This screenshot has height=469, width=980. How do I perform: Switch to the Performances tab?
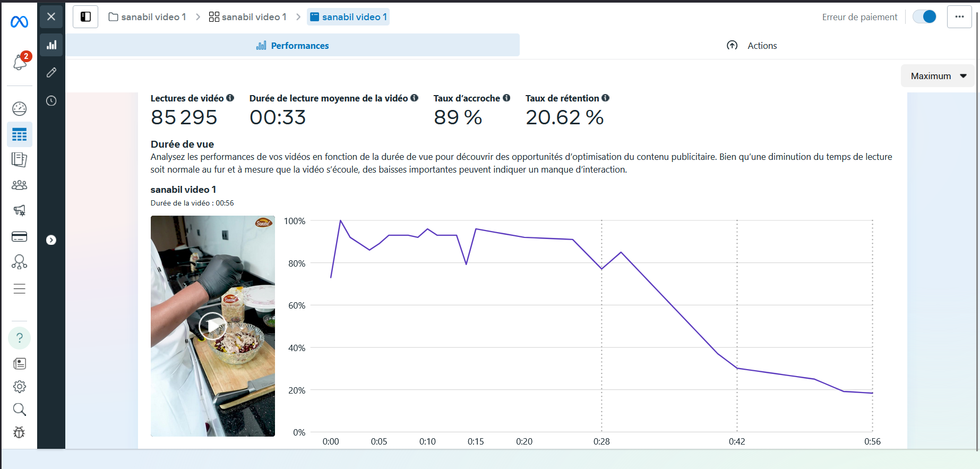(x=293, y=46)
